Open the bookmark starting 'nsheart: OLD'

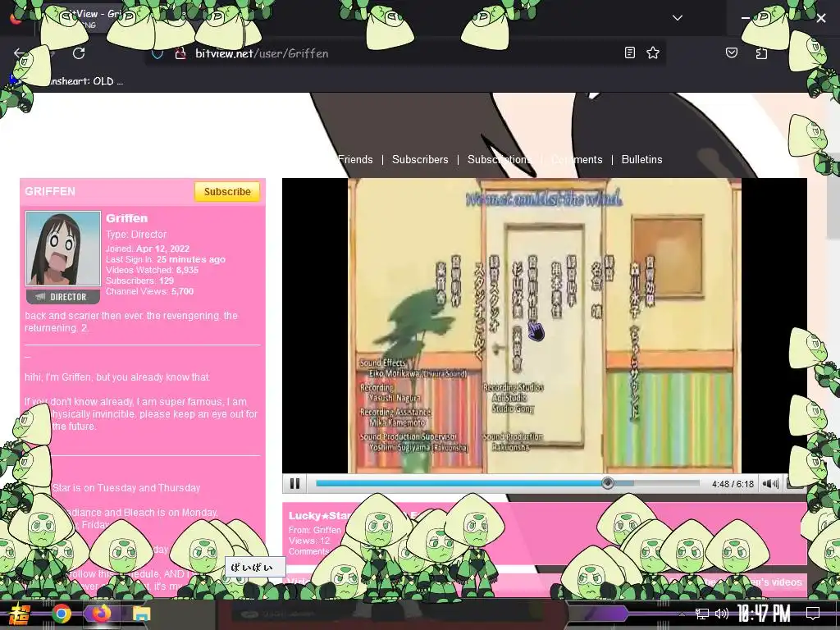tap(85, 81)
